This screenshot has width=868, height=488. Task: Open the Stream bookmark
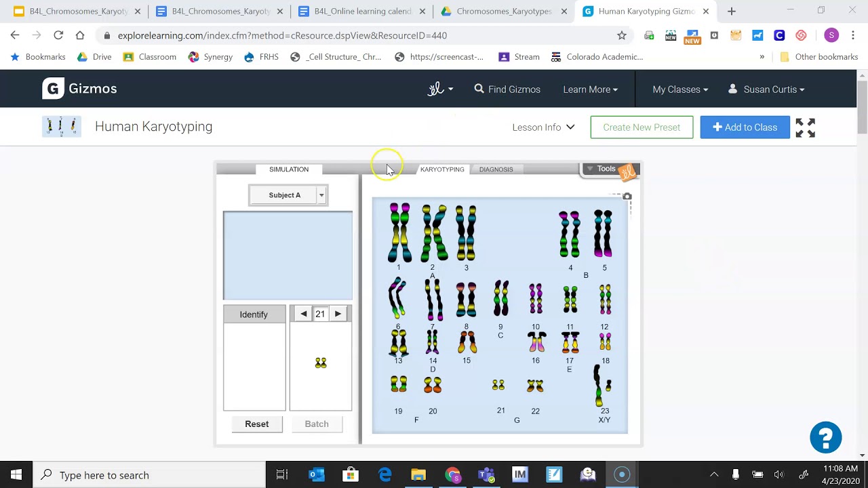[x=519, y=57]
